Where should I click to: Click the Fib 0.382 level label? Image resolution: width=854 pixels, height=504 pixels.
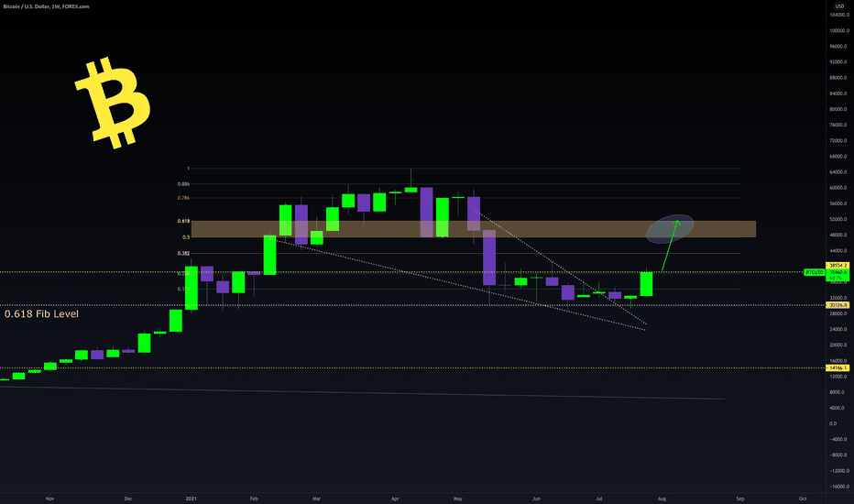coord(183,253)
